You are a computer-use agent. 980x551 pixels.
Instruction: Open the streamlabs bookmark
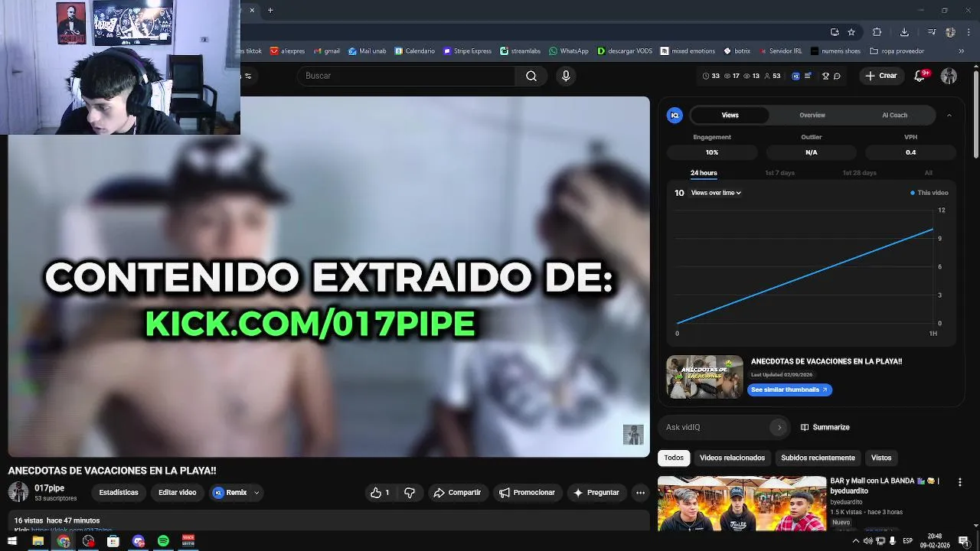pyautogui.click(x=521, y=51)
